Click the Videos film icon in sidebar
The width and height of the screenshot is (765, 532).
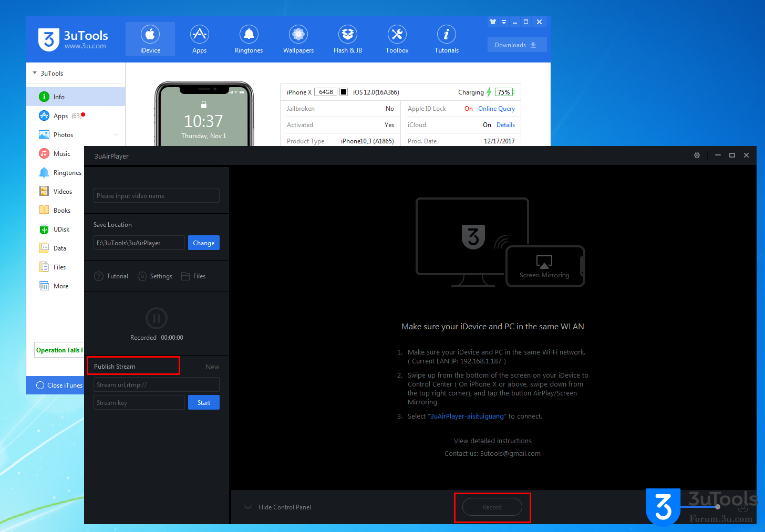point(44,191)
